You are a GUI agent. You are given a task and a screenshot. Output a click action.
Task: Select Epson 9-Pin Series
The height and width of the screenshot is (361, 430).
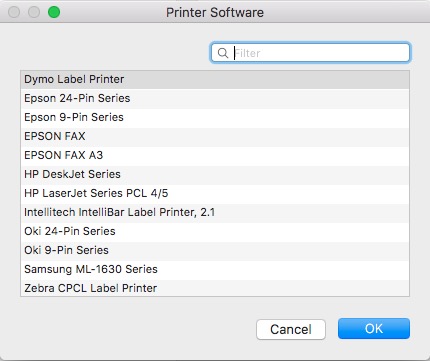click(215, 117)
